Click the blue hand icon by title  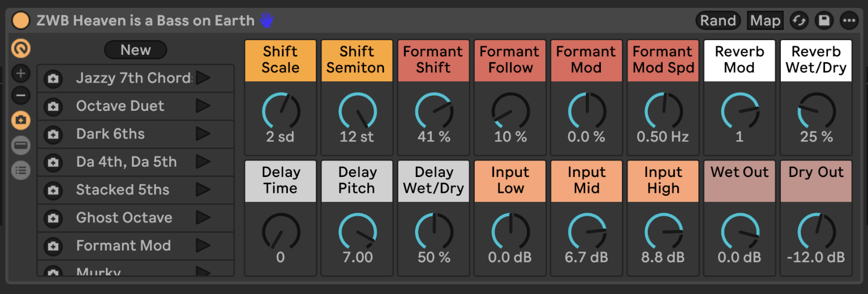click(x=267, y=21)
